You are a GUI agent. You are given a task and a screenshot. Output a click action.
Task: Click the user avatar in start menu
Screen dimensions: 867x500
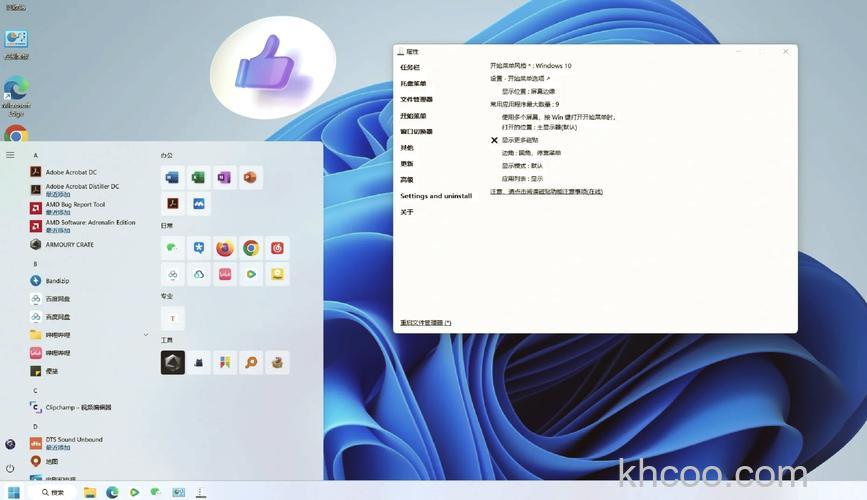[10, 444]
